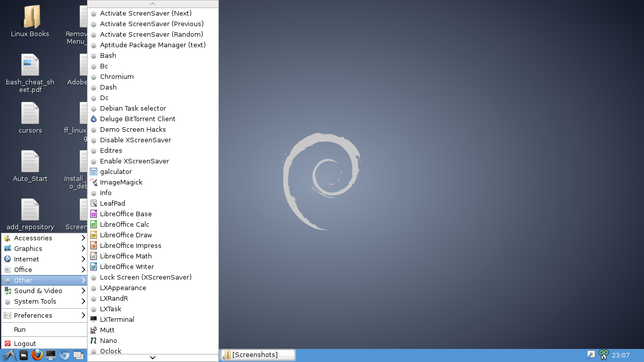Image resolution: width=644 pixels, height=362 pixels.
Task: Open LeafPad text editor
Action: click(x=153, y=204)
